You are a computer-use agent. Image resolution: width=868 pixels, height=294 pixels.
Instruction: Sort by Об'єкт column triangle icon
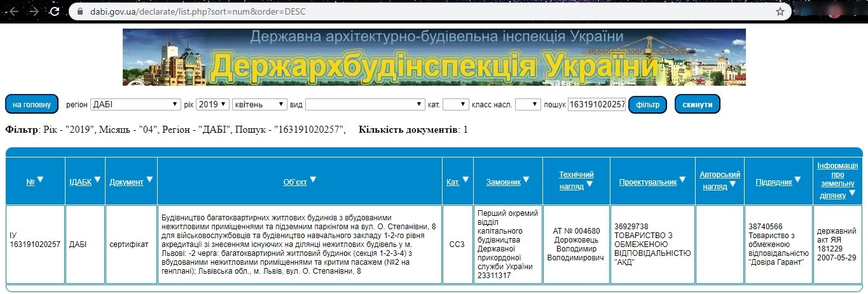point(313,180)
